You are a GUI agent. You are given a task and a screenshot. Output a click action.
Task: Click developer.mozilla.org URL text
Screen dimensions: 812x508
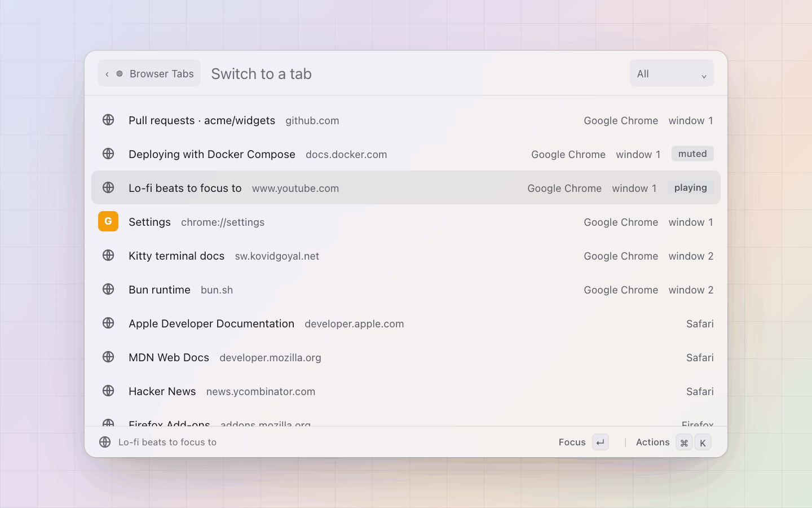[x=270, y=358]
